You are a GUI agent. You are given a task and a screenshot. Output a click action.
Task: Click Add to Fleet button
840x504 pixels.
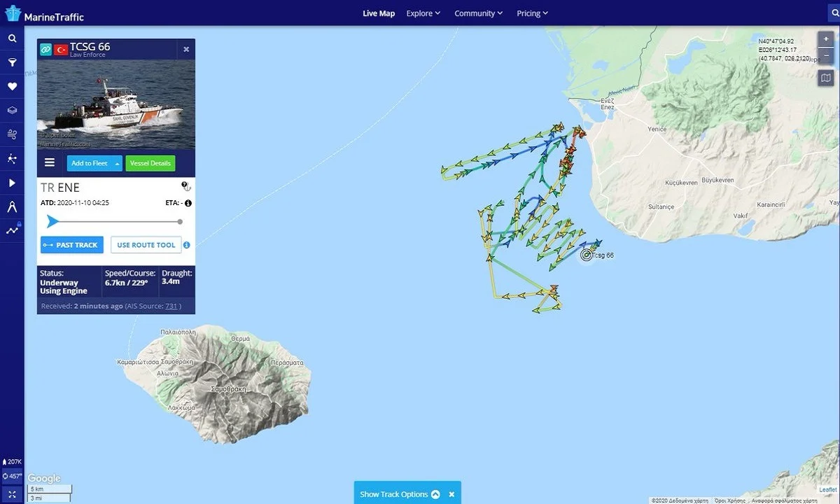[89, 163]
